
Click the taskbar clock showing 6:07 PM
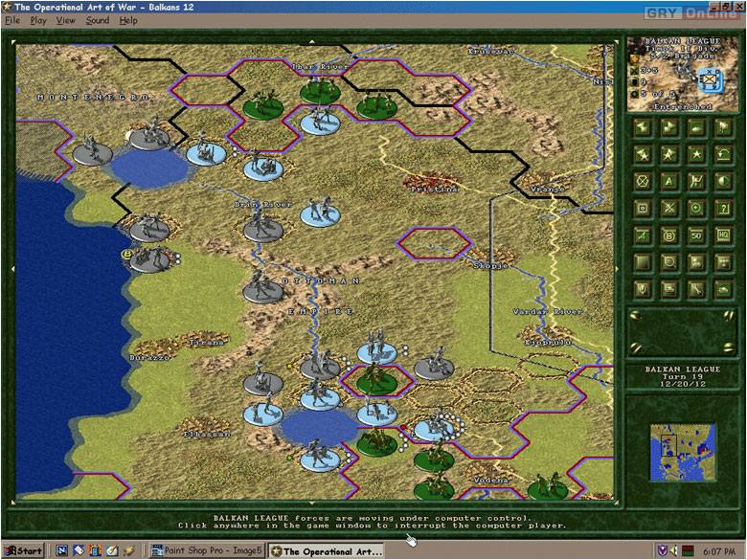click(x=719, y=551)
